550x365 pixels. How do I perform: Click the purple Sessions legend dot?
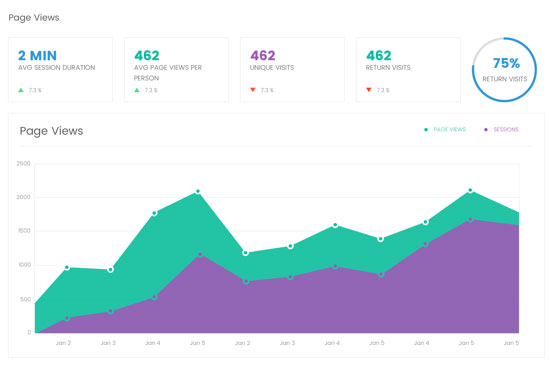click(486, 130)
